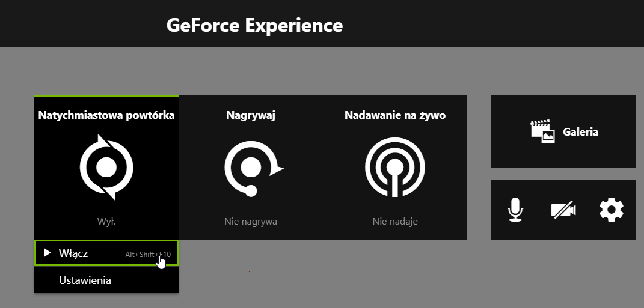Image resolution: width=644 pixels, height=308 pixels.
Task: Click the Galeria label
Action: (x=580, y=132)
